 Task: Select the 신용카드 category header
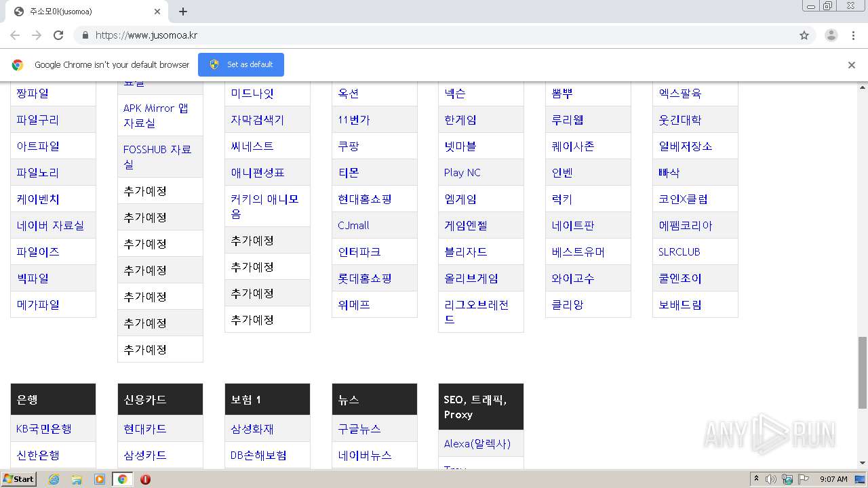pyautogui.click(x=160, y=399)
